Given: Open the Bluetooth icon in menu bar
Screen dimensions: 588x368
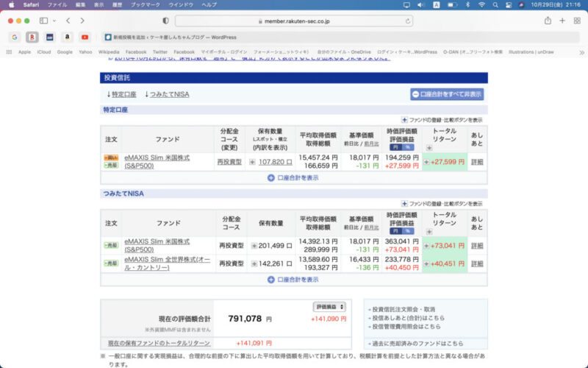Looking at the screenshot, I should coord(467,5).
